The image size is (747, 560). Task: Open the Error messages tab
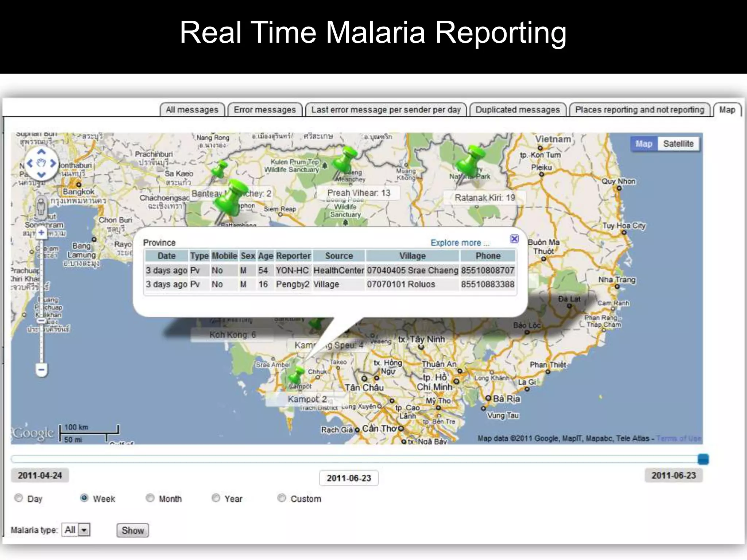[x=265, y=110]
